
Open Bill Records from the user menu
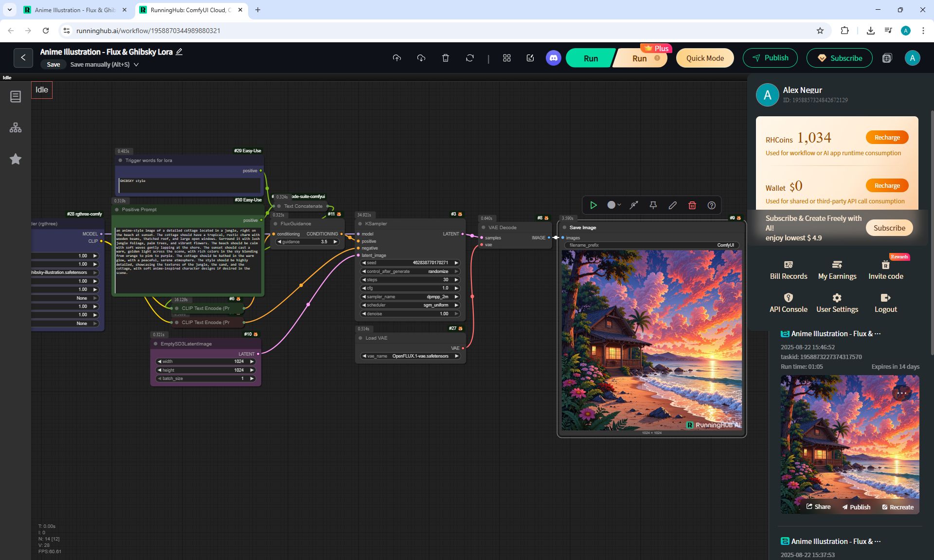tap(788, 270)
